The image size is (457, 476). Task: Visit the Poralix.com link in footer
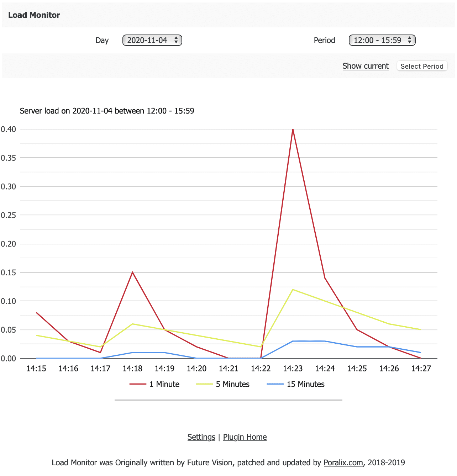click(343, 462)
